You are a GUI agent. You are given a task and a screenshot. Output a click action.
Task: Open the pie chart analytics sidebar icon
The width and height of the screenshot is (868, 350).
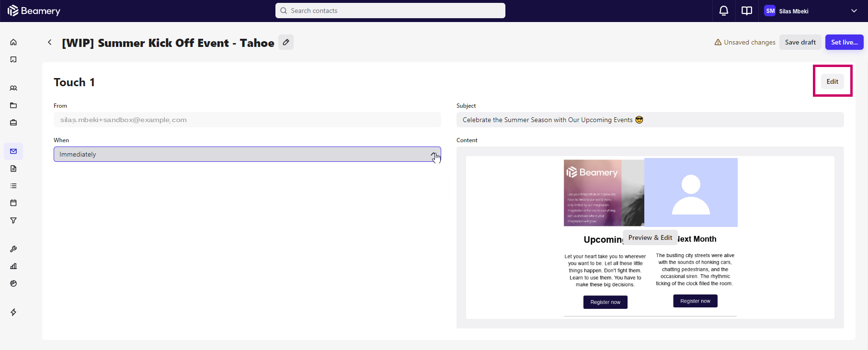coord(13,283)
